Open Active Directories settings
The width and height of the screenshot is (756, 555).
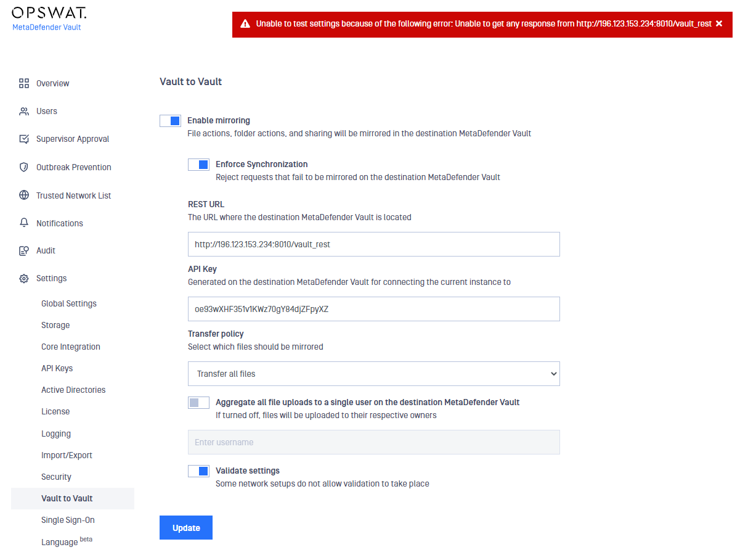tap(73, 390)
